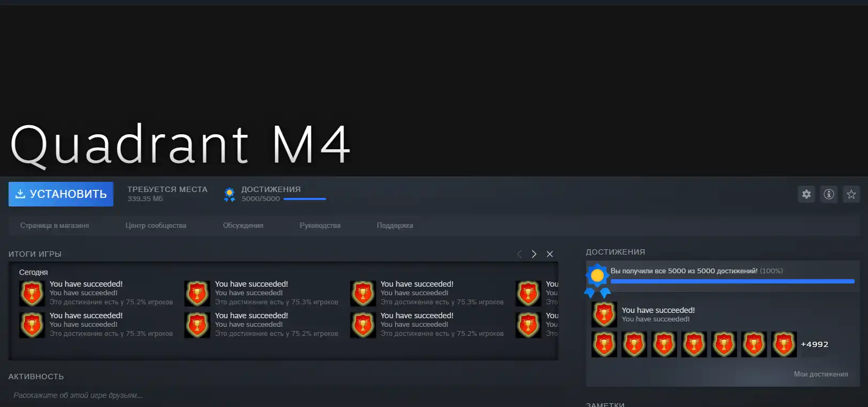The image size is (868, 407).
Task: Click the download arrow icon on install button
Action: coord(20,194)
